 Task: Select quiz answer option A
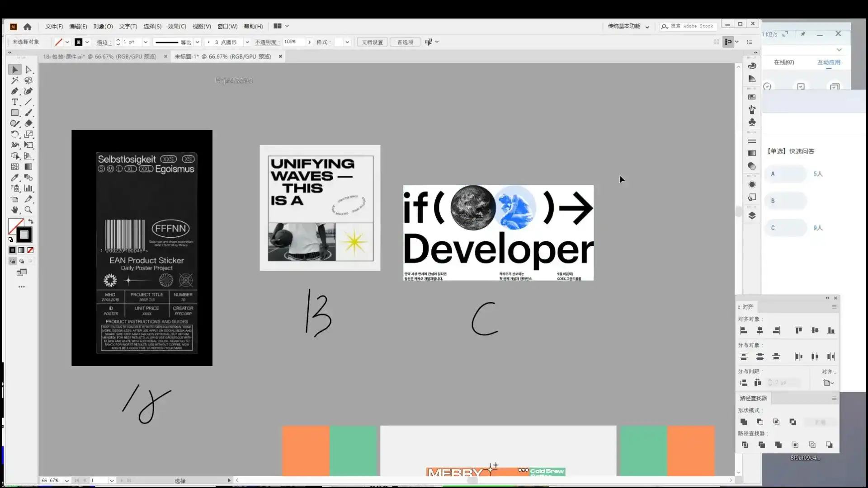click(x=786, y=174)
